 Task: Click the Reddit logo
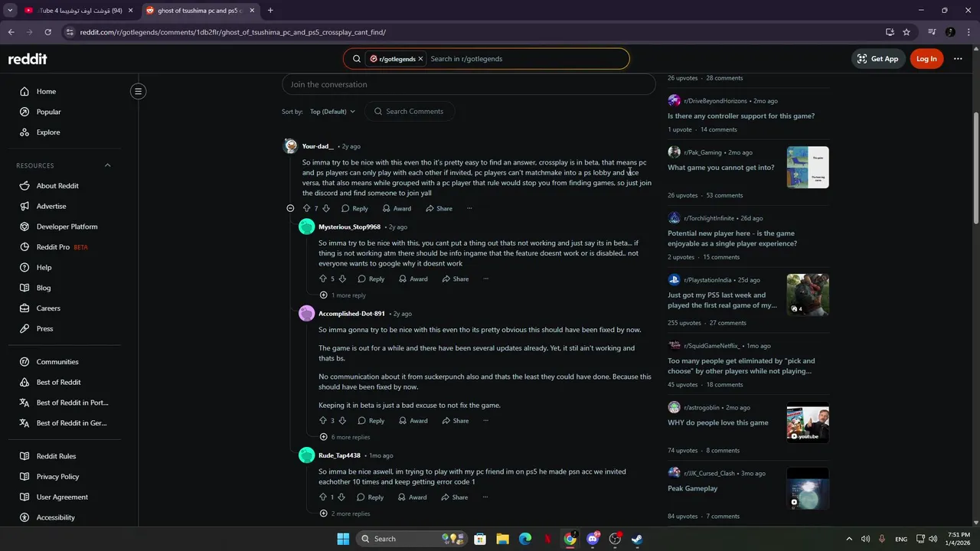(28, 59)
